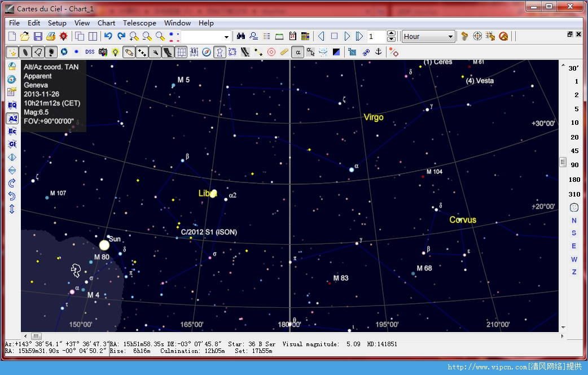Open the Setup menu
Viewport: 588px width, 375px height.
click(x=57, y=23)
